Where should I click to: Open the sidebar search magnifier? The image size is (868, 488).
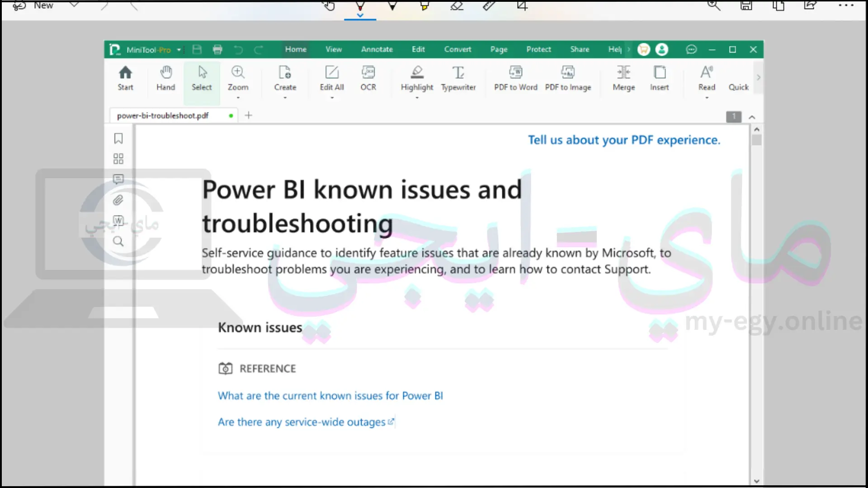pos(118,241)
